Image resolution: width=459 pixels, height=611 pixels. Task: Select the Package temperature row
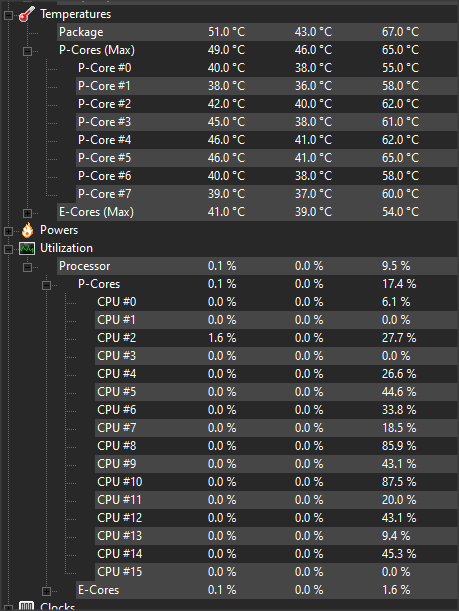257,32
